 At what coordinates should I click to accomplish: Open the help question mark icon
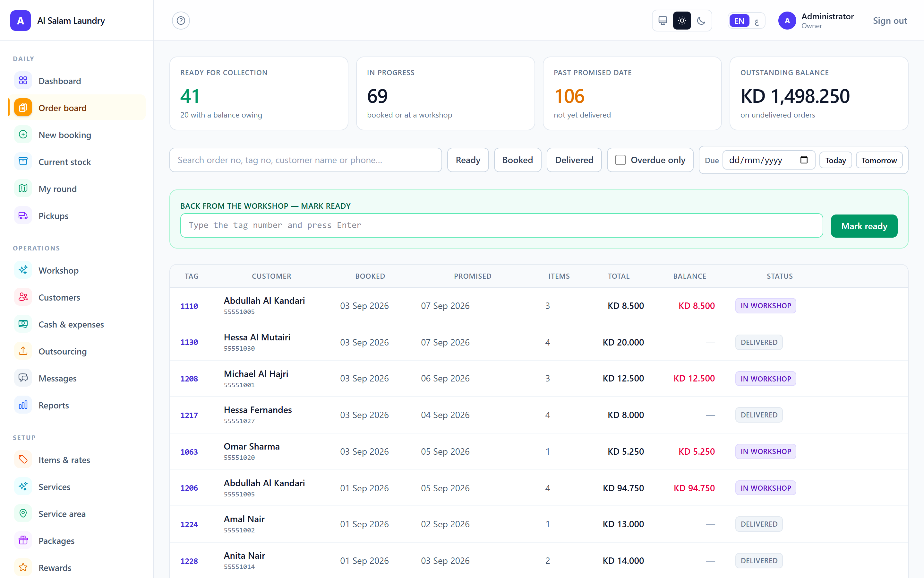[181, 21]
